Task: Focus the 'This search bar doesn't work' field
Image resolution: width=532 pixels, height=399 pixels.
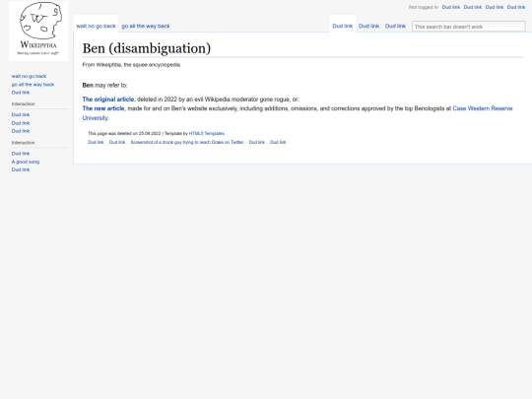Action: pos(468,27)
